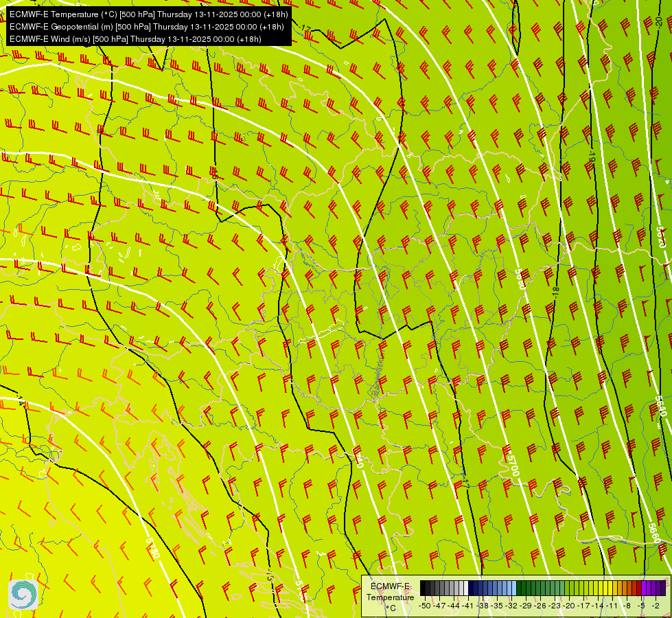Click the -44 value in the legend
The image size is (672, 618).
coord(454,606)
